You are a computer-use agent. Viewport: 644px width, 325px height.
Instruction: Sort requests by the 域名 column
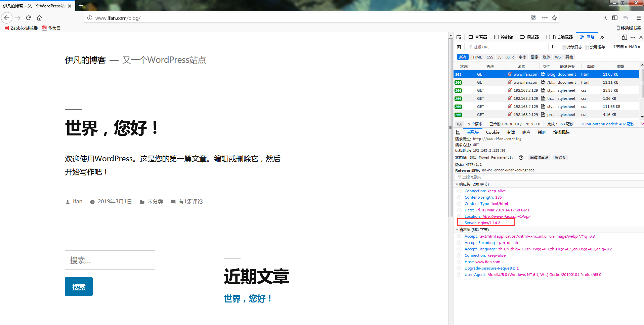point(521,67)
